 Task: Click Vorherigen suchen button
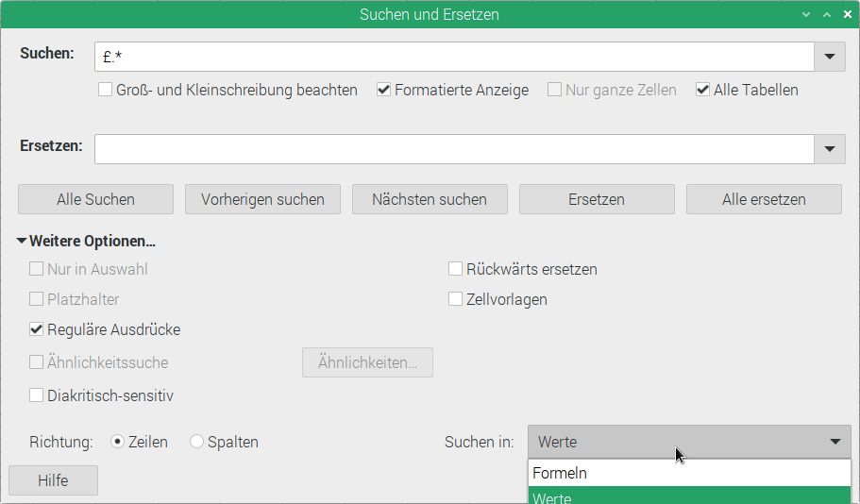pos(262,199)
